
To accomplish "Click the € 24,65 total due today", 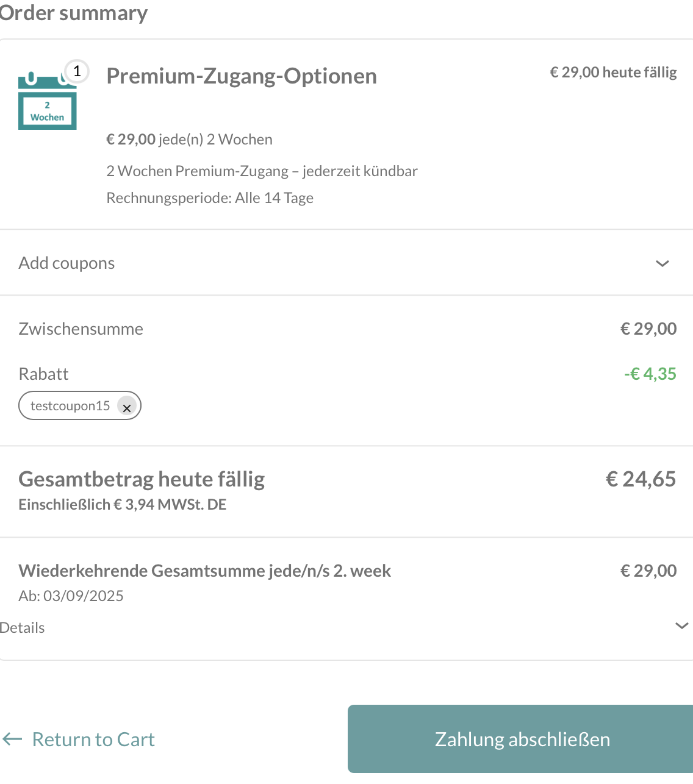I will (641, 479).
